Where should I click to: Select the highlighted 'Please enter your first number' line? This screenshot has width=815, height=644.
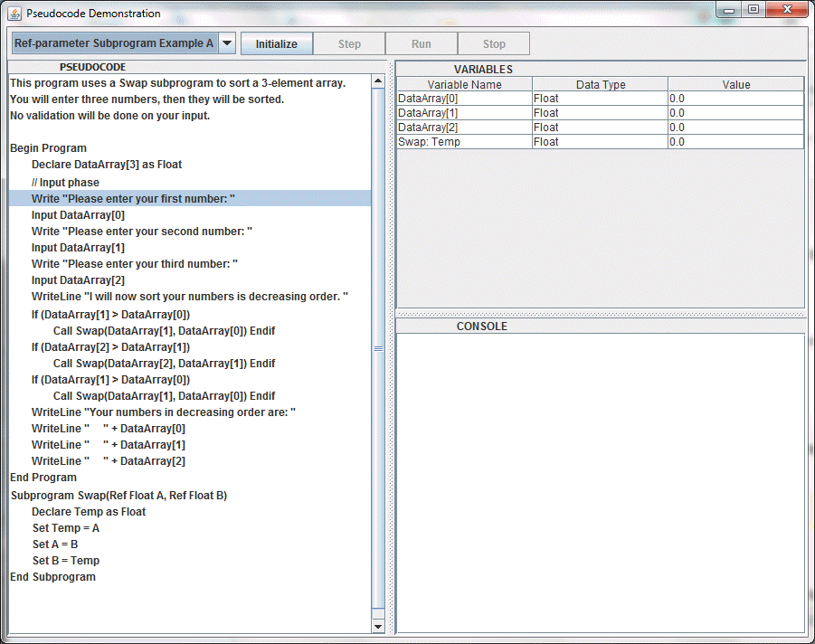(x=133, y=198)
